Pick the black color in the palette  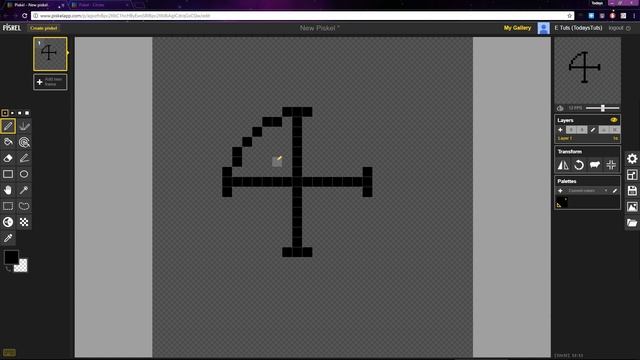(x=562, y=202)
